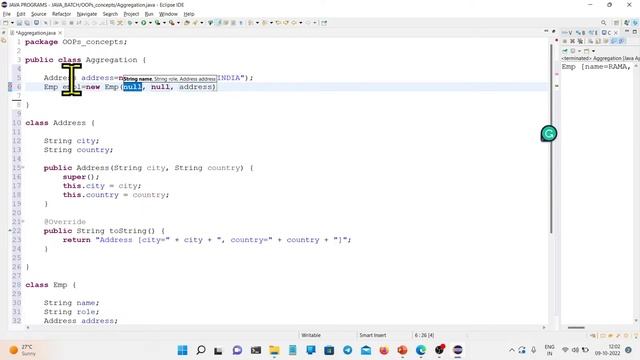
Task: Click the selected null argument in Emp constructor
Action: 133,87
